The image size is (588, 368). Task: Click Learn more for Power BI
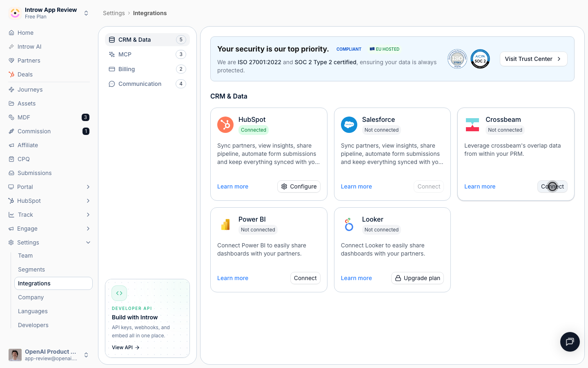click(x=233, y=278)
